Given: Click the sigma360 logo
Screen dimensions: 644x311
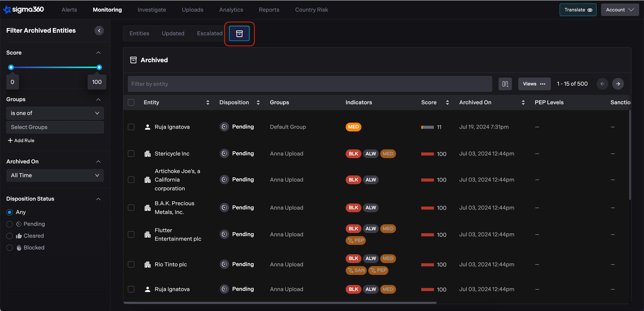Looking at the screenshot, I should pos(24,9).
